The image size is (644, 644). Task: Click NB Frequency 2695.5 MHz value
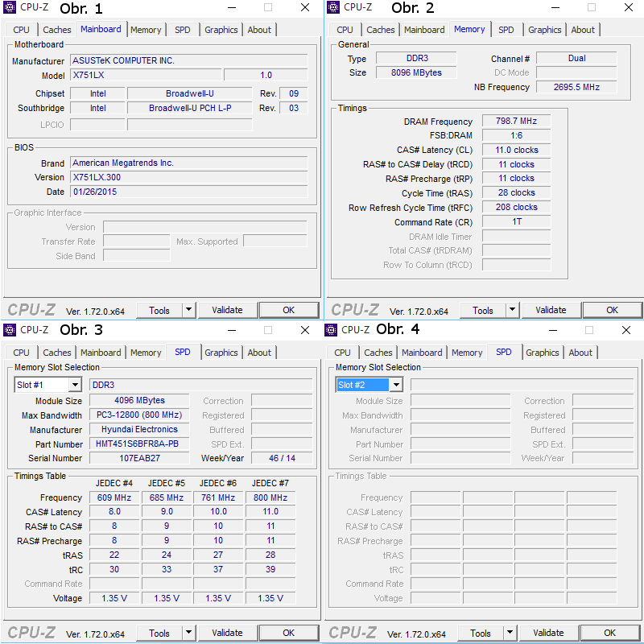click(576, 87)
